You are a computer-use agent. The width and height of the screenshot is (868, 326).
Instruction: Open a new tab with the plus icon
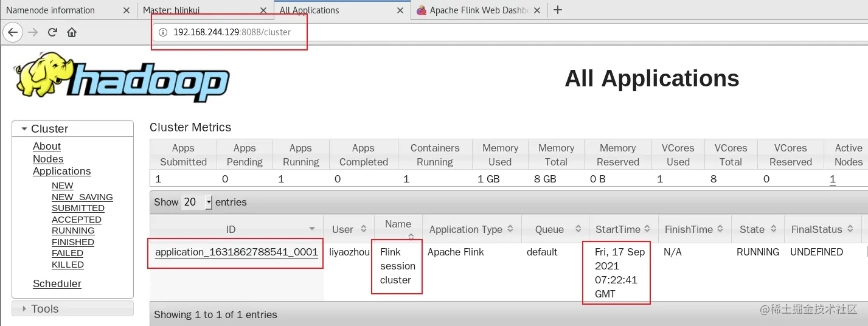pos(558,10)
